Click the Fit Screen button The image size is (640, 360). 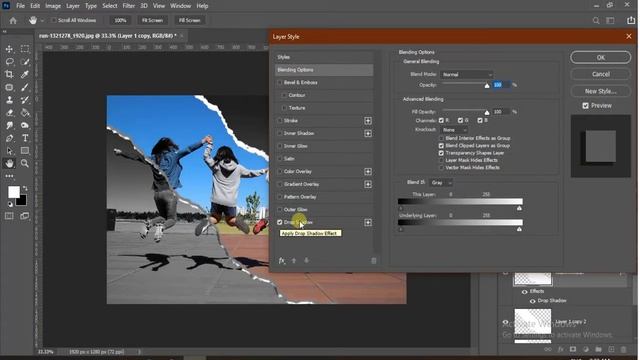pos(152,20)
